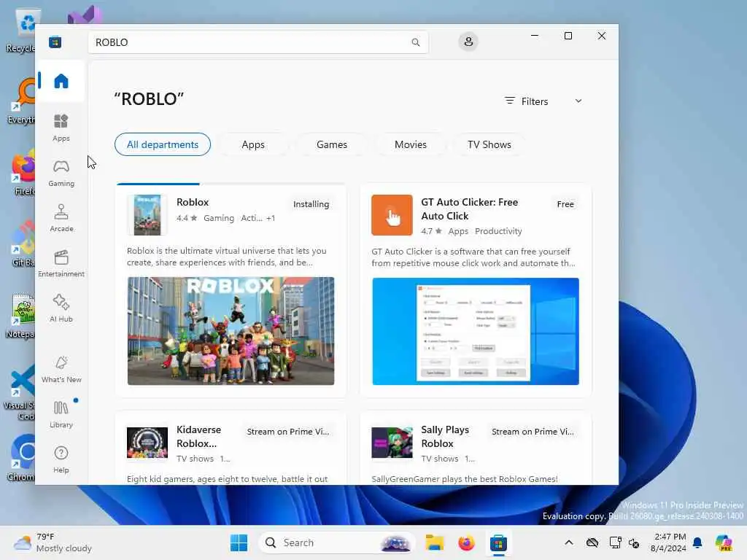This screenshot has height=560, width=747.
Task: Click the "ROBLO" results heading
Action: coord(149,99)
